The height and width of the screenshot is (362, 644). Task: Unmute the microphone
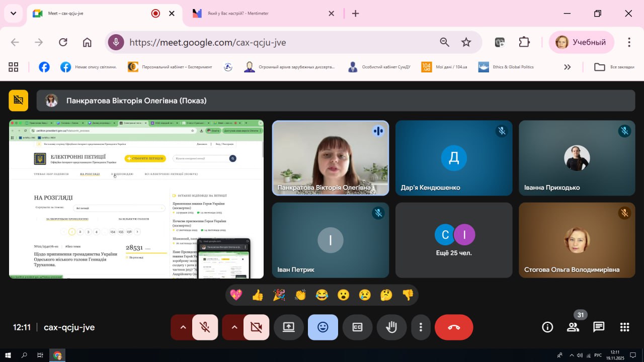click(x=205, y=327)
